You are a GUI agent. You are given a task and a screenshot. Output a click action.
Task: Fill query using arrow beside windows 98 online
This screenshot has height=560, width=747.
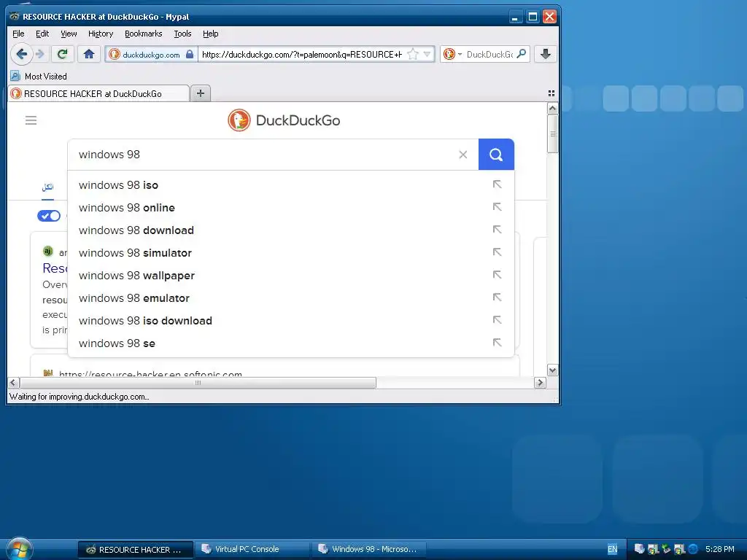[497, 206]
